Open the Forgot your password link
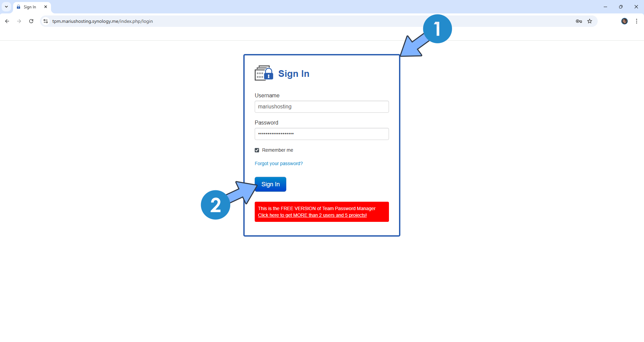 coord(279,163)
